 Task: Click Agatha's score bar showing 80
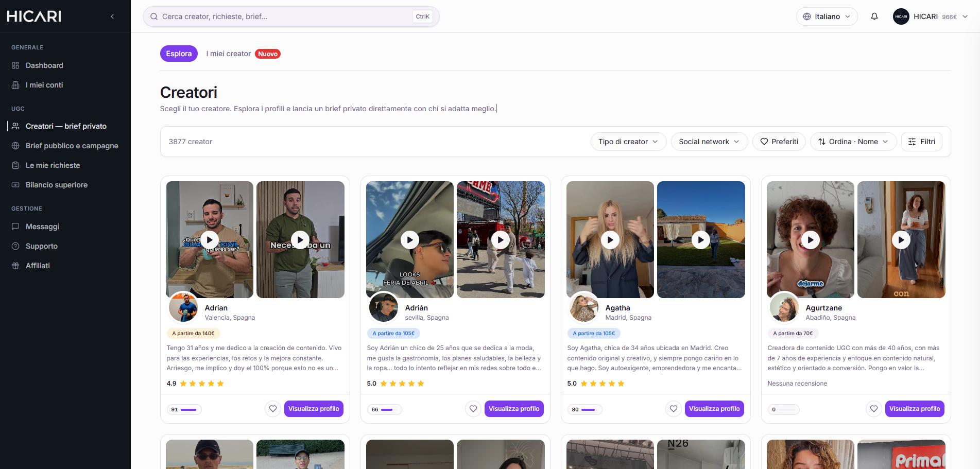(584, 410)
